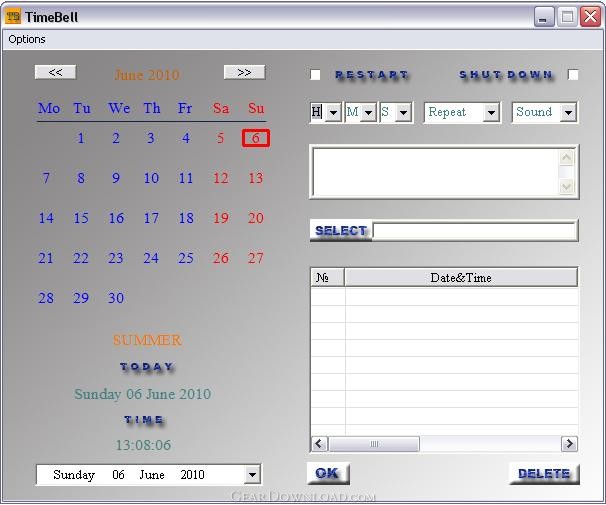Select day 23 in the calendar
The image size is (606, 505).
tap(116, 258)
